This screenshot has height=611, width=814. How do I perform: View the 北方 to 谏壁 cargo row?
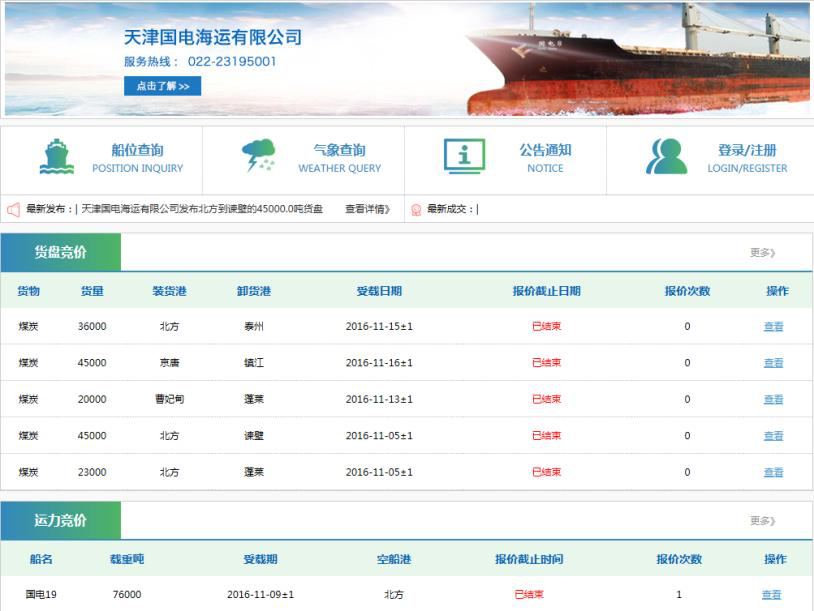tap(773, 436)
